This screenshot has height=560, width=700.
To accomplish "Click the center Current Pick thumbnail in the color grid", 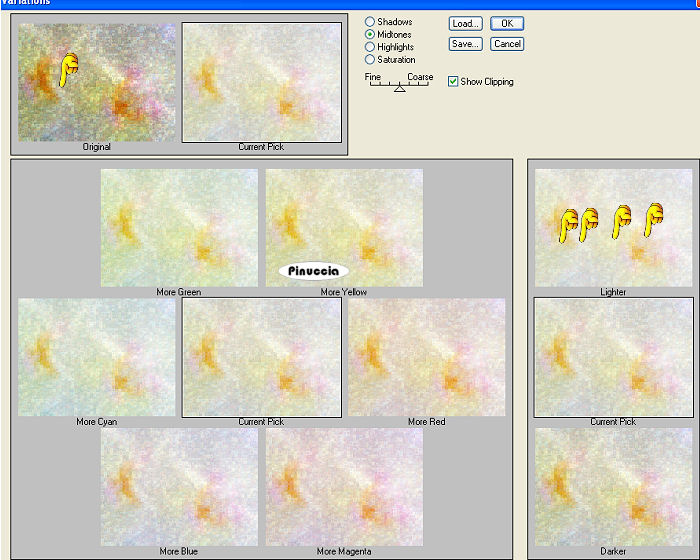I will [x=262, y=357].
